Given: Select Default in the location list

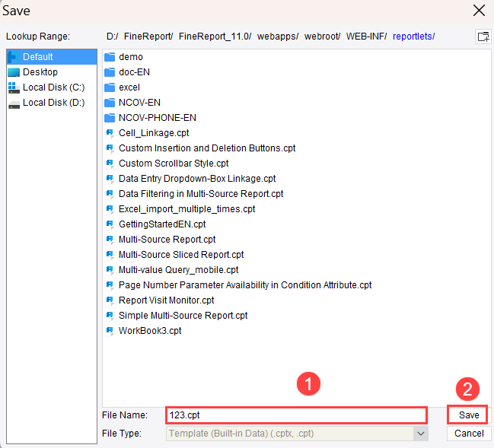Looking at the screenshot, I should pyautogui.click(x=52, y=57).
